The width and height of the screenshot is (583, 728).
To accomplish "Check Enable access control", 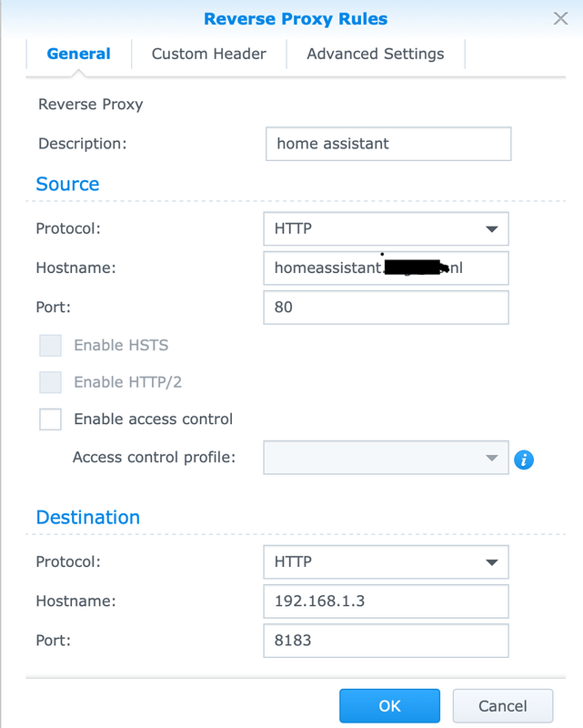I will click(51, 420).
